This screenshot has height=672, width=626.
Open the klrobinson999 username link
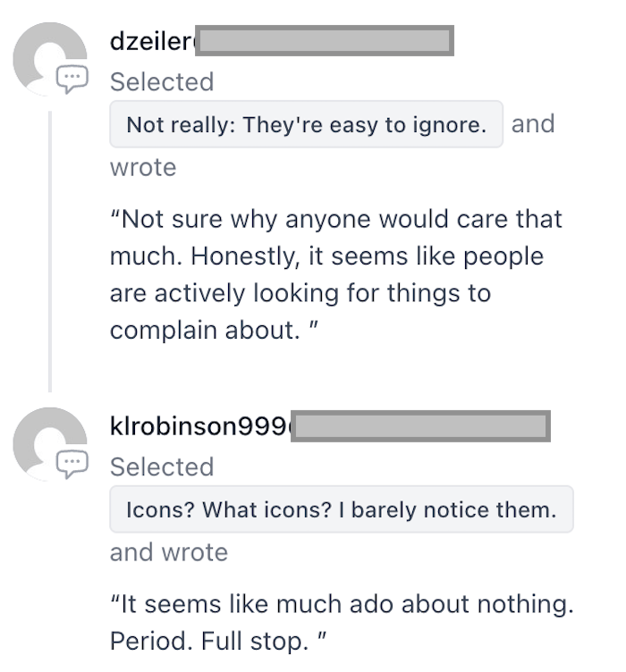coord(199,426)
